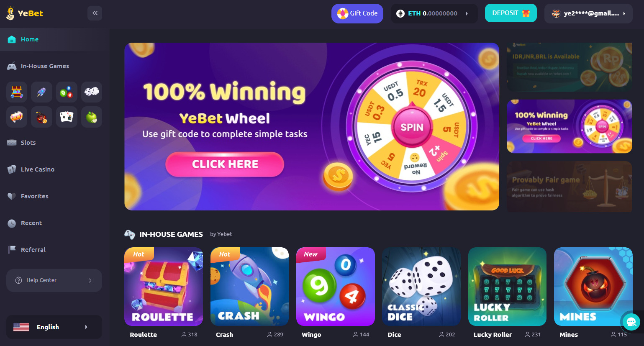Viewport: 644px width, 346px height.
Task: Select the green apple sidebar icon
Action: point(92,117)
